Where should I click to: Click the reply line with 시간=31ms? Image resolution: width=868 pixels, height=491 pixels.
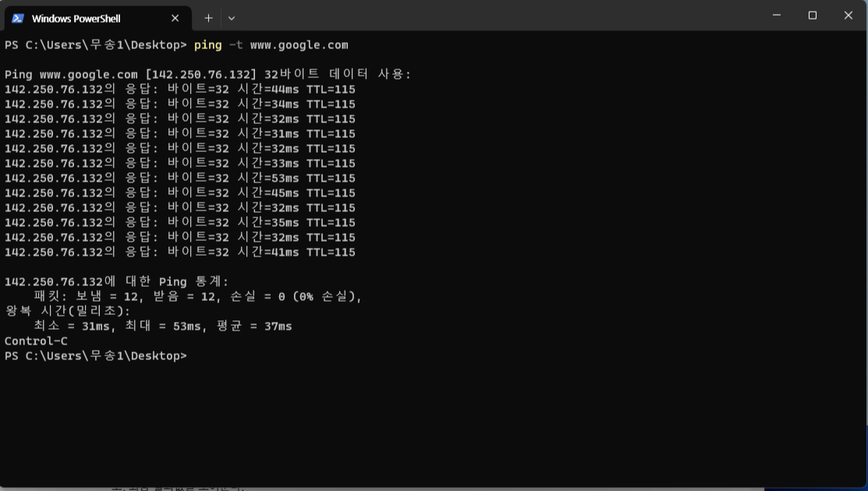pyautogui.click(x=180, y=134)
